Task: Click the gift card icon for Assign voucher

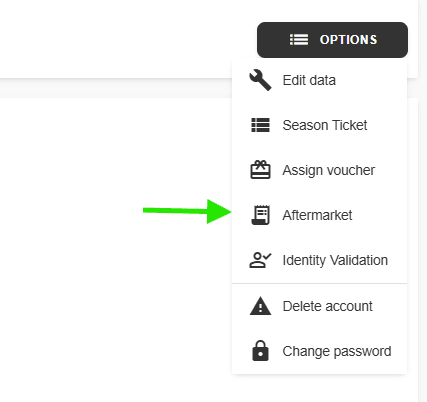Action: [260, 170]
